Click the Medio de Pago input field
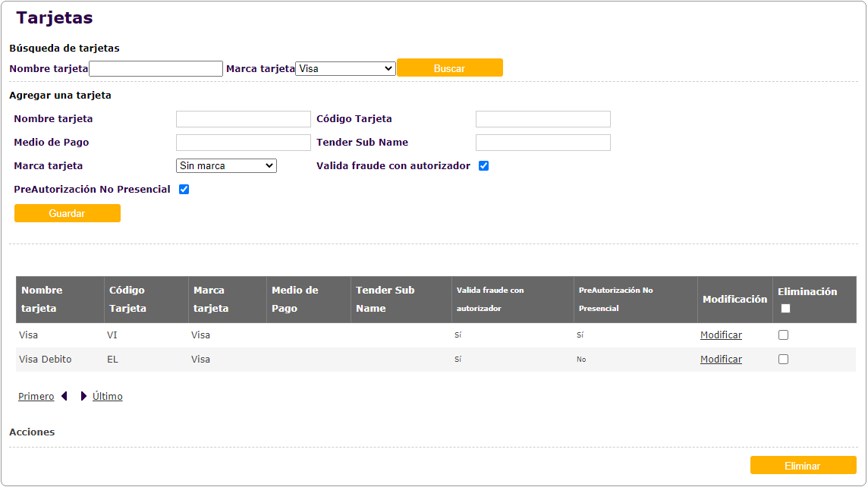This screenshot has width=868, height=487. coord(244,143)
